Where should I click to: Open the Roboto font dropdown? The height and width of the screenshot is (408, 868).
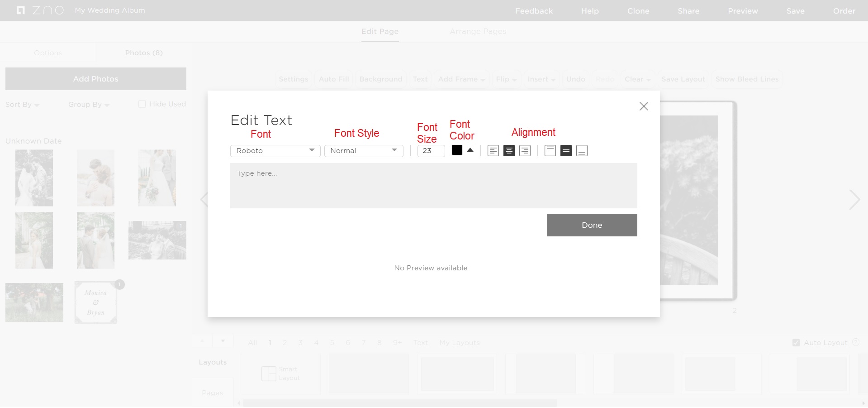click(275, 151)
